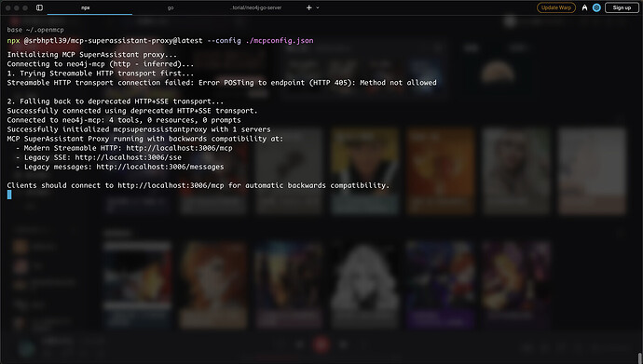Click the base ~/.openmcp prompt path
Viewport: 643px width, 364px height.
pos(35,30)
